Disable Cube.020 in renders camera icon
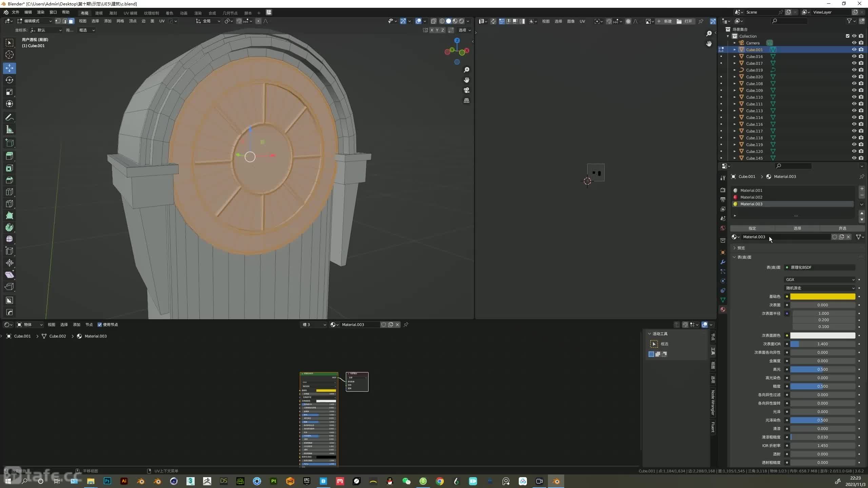 (861, 77)
